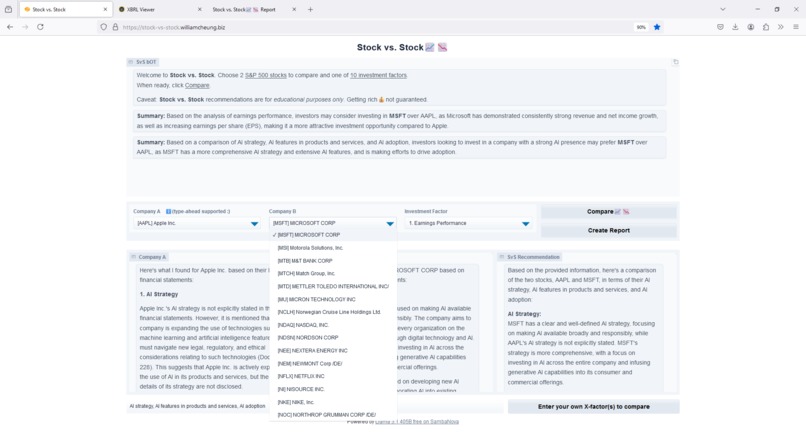This screenshot has height=433, width=806.
Task: Open the 10 investment factors link
Action: [378, 75]
